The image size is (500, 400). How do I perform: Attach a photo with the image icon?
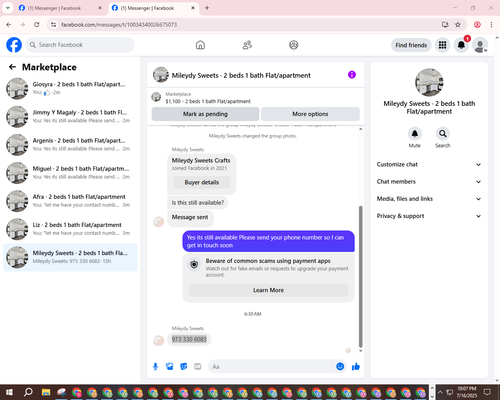point(170,367)
